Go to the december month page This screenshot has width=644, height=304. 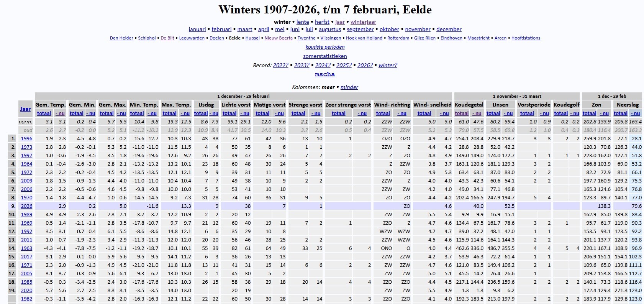(x=449, y=29)
